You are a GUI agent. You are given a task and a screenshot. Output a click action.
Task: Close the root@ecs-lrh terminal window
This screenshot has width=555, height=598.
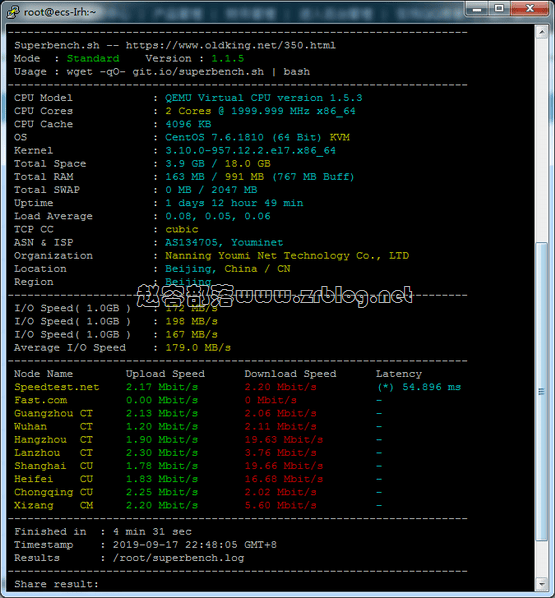(x=529, y=8)
